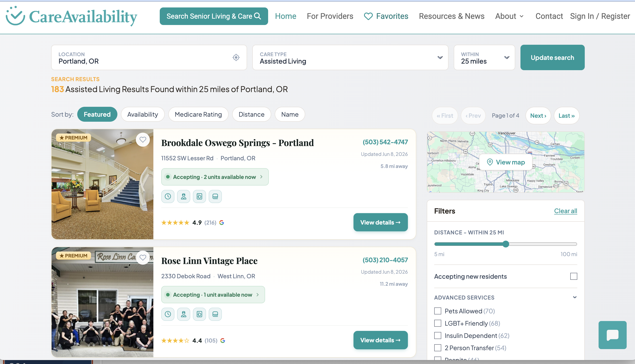This screenshot has height=364, width=635.
Task: Click Brookdale five-star rating stars
Action: (x=175, y=223)
